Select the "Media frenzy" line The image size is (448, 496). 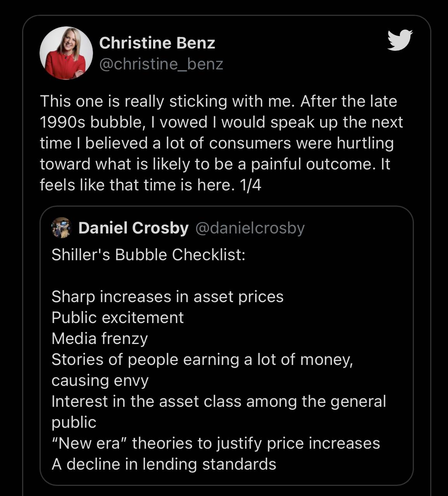[100, 339]
